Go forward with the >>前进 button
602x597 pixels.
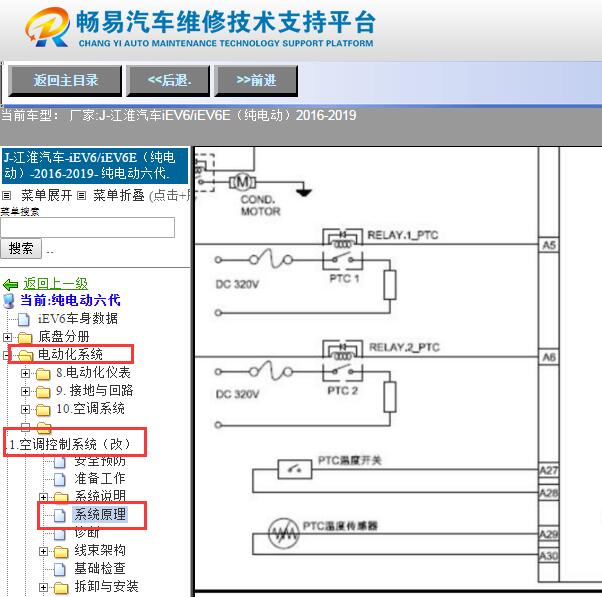coord(256,81)
